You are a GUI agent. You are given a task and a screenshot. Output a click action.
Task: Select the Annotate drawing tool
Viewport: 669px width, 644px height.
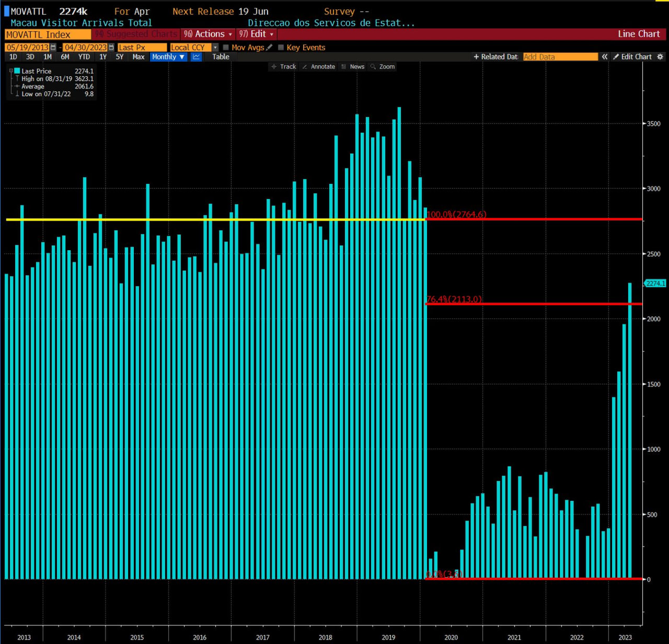point(318,66)
